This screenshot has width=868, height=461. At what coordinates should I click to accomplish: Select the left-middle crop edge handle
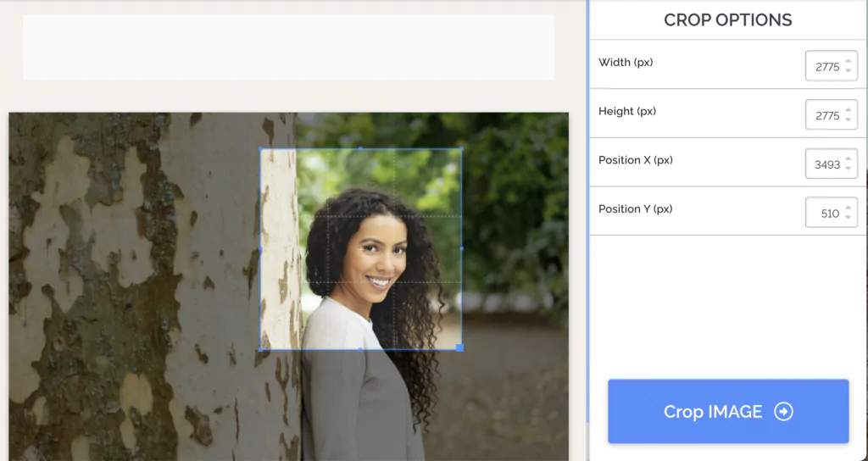(x=261, y=249)
